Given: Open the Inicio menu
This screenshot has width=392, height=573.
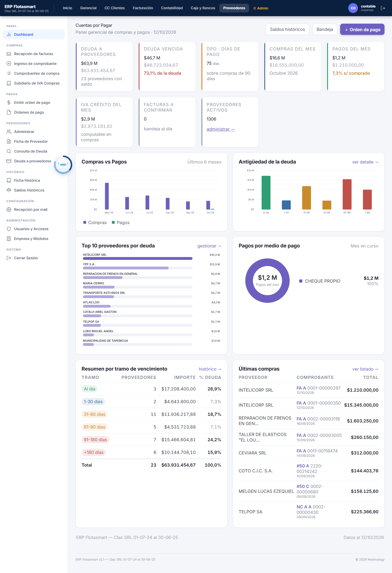Looking at the screenshot, I should [x=67, y=8].
